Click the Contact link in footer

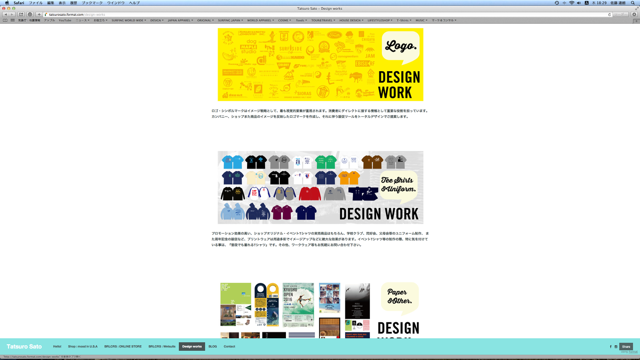(229, 347)
